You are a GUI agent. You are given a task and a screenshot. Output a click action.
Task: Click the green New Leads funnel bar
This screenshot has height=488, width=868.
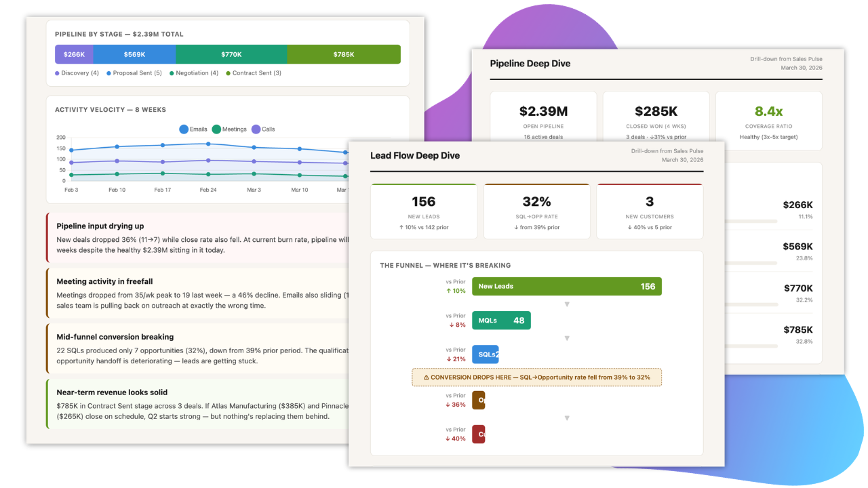(566, 286)
